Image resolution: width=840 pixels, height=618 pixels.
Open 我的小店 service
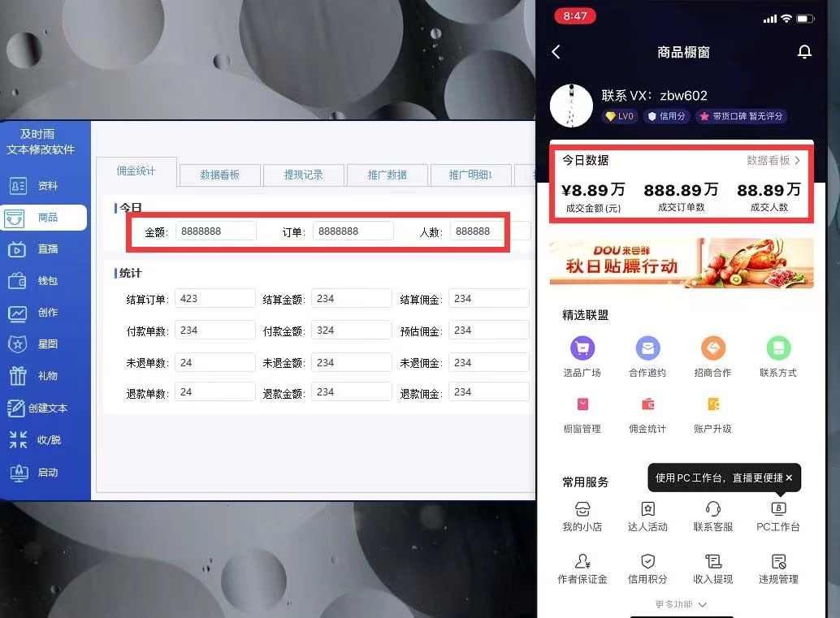click(x=582, y=516)
